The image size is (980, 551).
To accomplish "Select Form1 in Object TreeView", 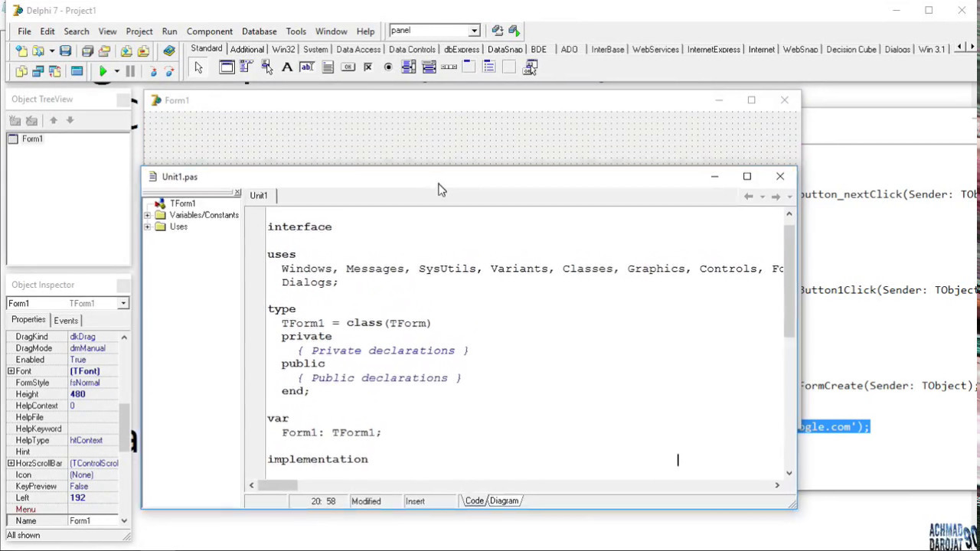I will click(x=32, y=139).
